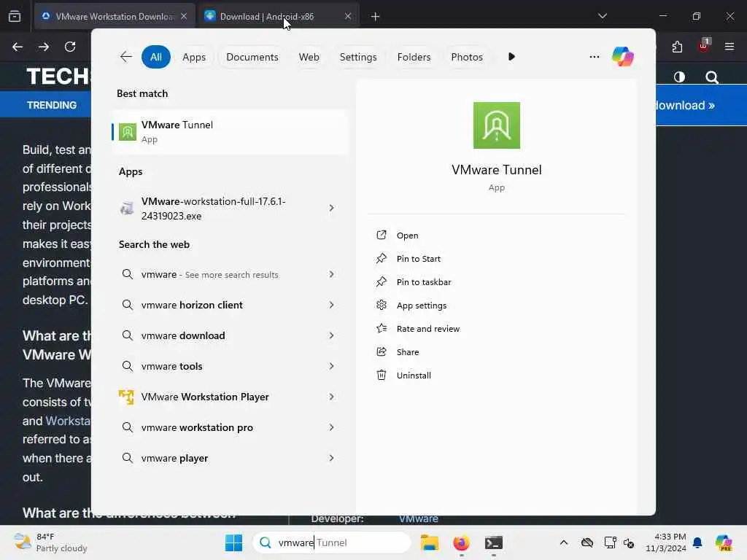Navigate back in the browser
Viewport: 747px width, 560px height.
(18, 47)
